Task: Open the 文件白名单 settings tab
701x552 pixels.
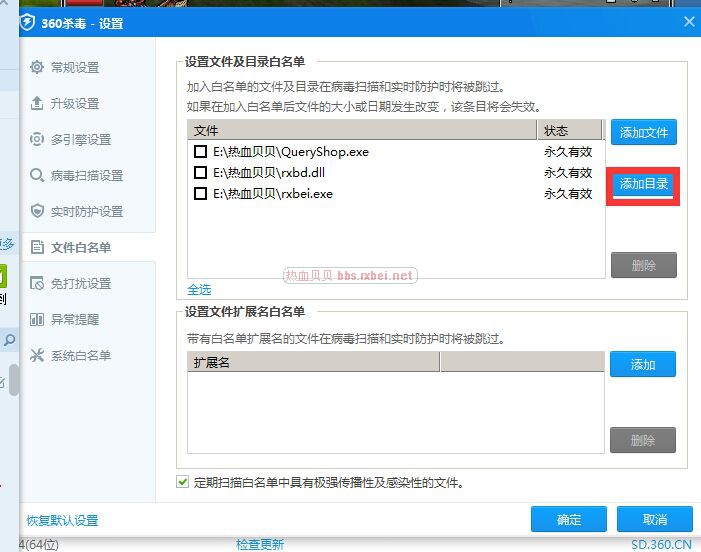Action: [x=80, y=247]
